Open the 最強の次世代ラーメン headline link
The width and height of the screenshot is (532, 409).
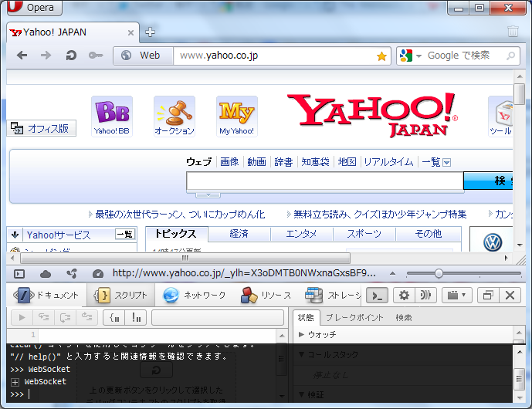tap(180, 215)
